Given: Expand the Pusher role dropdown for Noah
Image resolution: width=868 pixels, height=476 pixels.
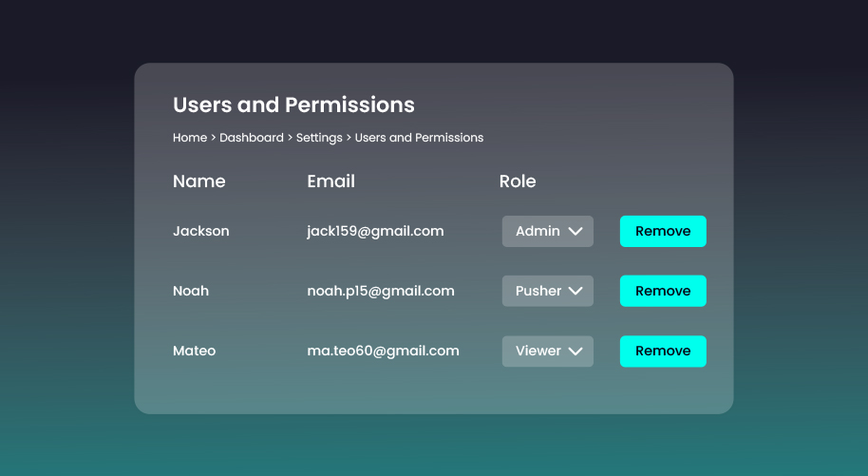Looking at the screenshot, I should pyautogui.click(x=548, y=291).
